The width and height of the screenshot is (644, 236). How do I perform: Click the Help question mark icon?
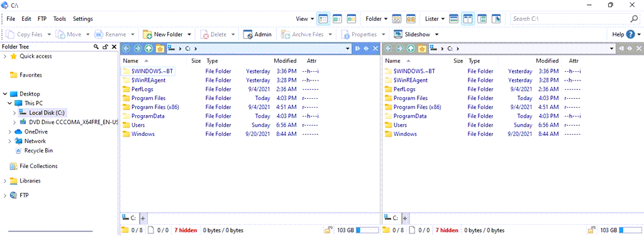(x=630, y=35)
